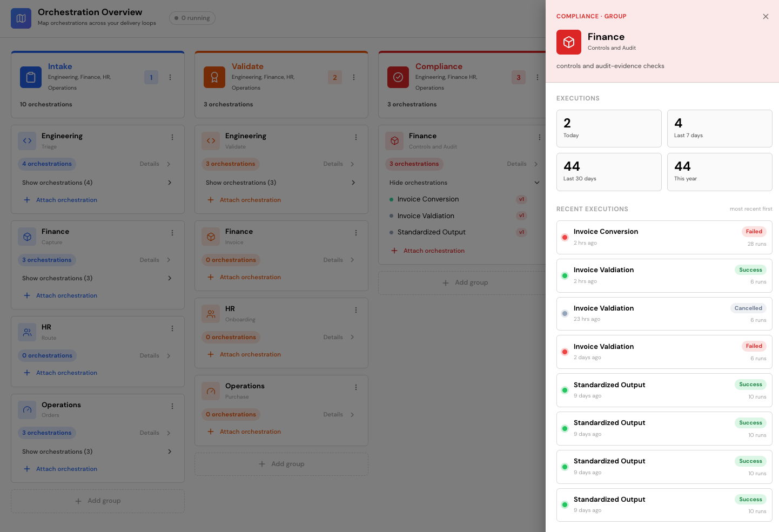Open the Intake clipboard stage icon
Viewport: 779px width, 532px height.
(31, 77)
